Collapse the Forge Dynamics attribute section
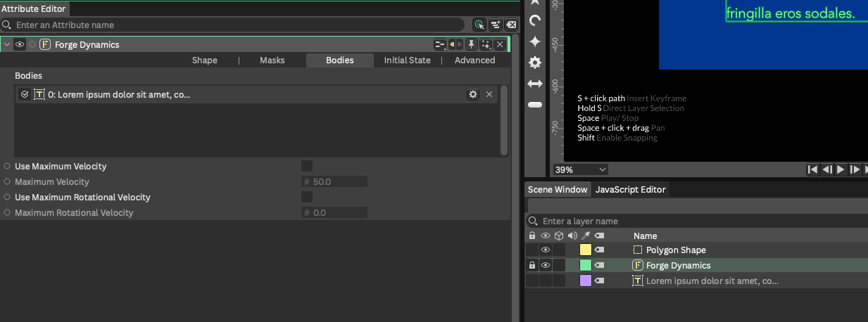 [x=7, y=44]
